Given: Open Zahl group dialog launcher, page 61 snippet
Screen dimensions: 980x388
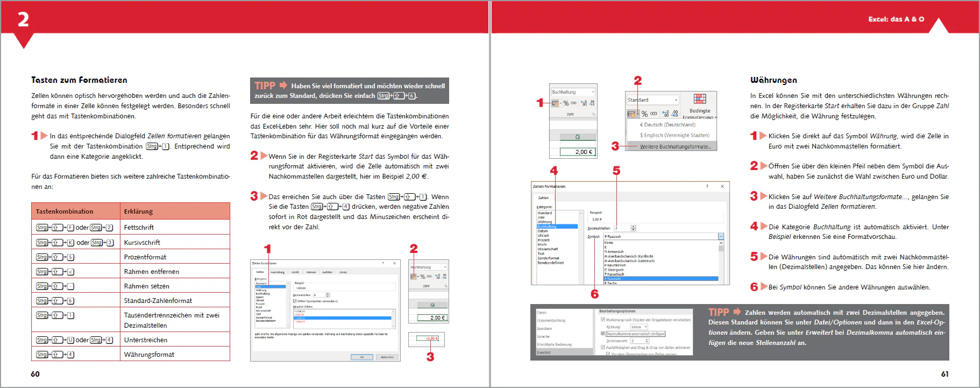Looking at the screenshot, I should [x=594, y=114].
